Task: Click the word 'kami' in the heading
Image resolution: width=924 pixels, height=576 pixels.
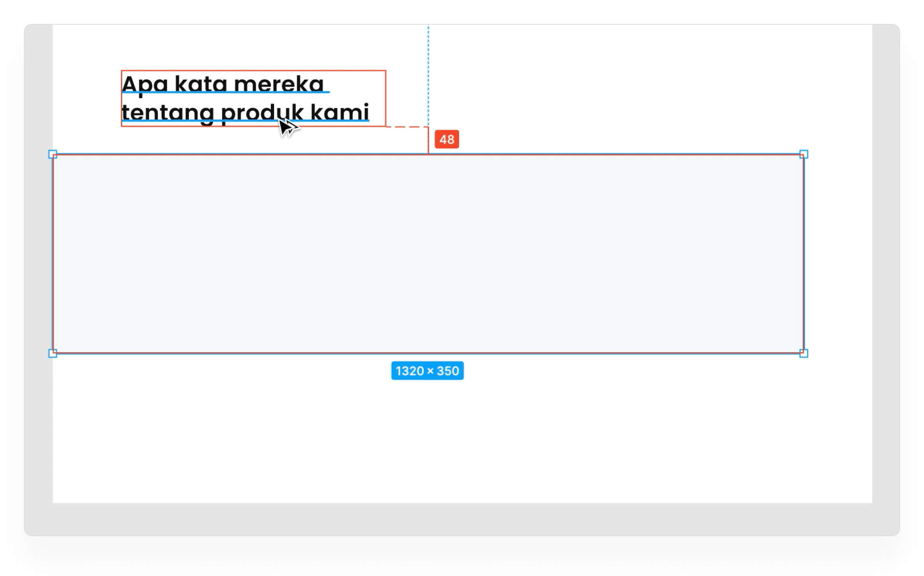Action: tap(339, 112)
